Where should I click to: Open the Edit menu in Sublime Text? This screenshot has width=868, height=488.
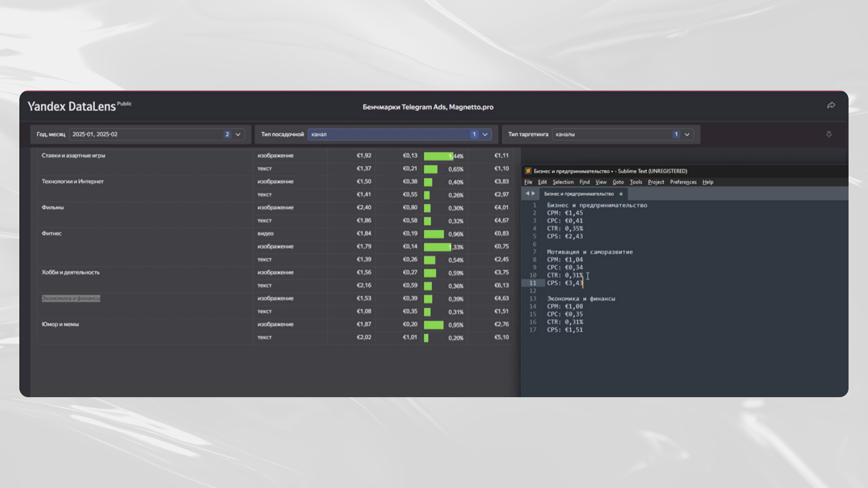542,182
